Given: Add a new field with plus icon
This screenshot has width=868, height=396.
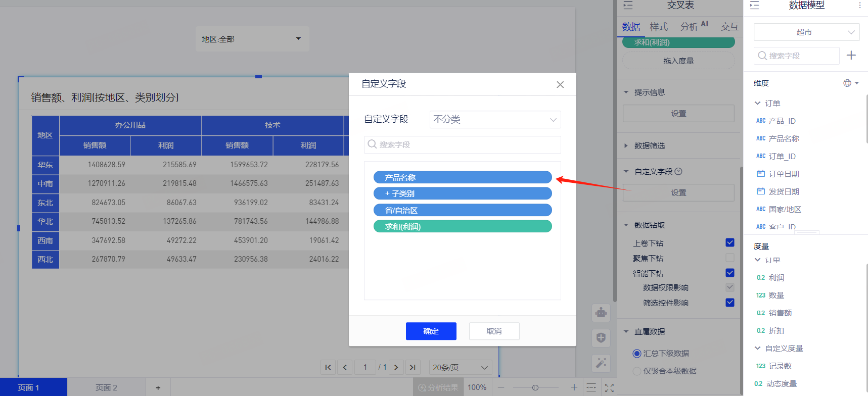Looking at the screenshot, I should coord(851,56).
